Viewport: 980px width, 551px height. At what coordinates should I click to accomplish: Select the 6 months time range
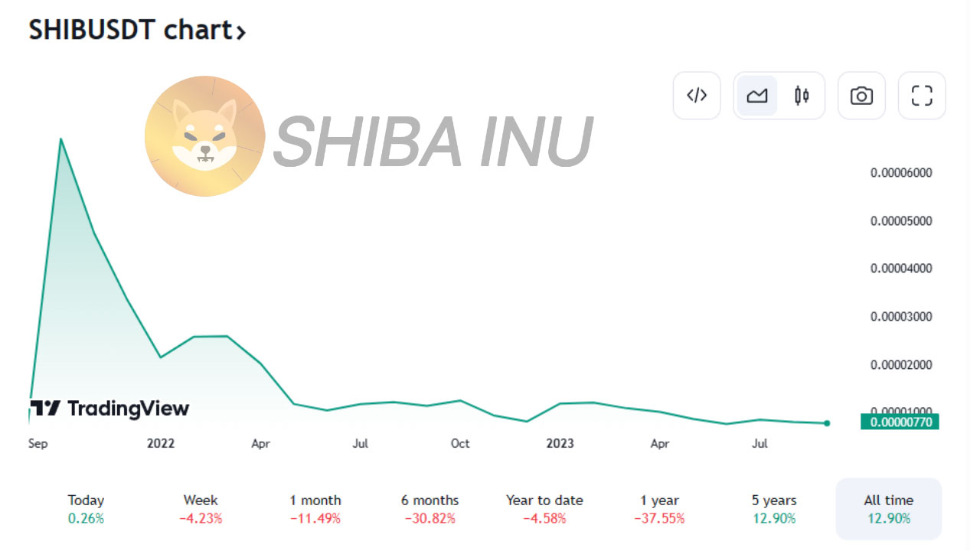(430, 509)
